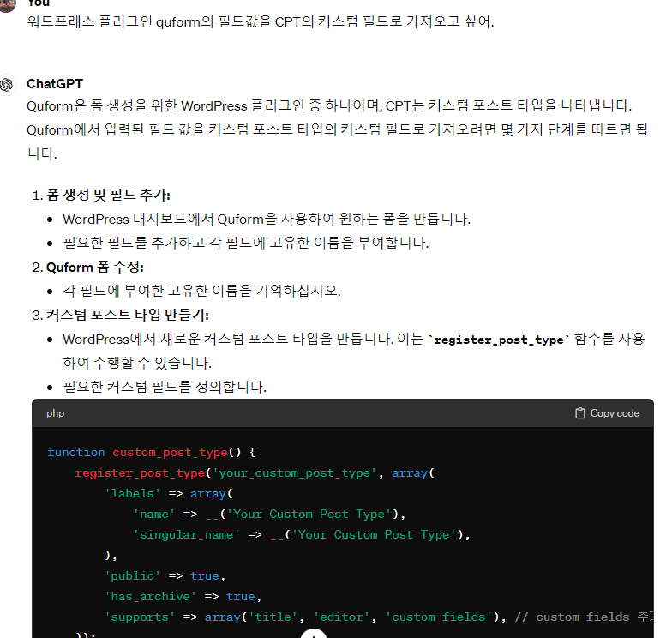Click the bullet '필요한 커스텀 필드를 정의합니다.'
The image size is (672, 638).
tap(165, 388)
